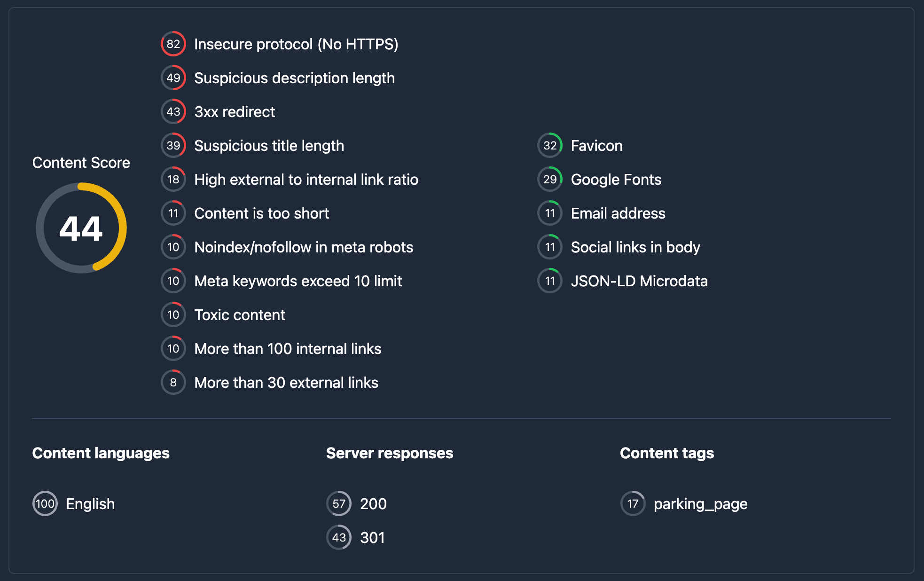
Task: Open the Content languages section header
Action: 101,453
